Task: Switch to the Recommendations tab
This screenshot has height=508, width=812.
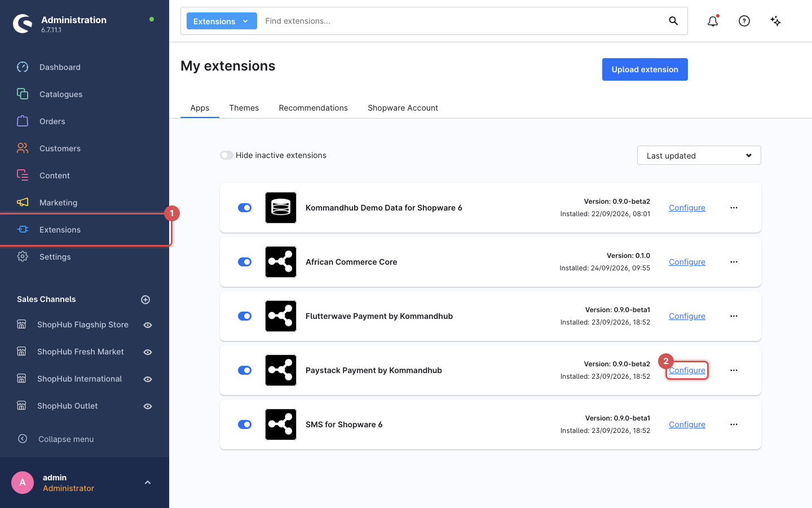Action: tap(314, 108)
